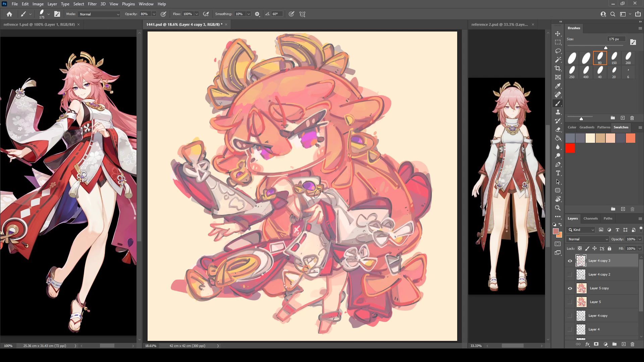This screenshot has width=644, height=362.
Task: Toggle lock transparent pixels
Action: tap(580, 248)
